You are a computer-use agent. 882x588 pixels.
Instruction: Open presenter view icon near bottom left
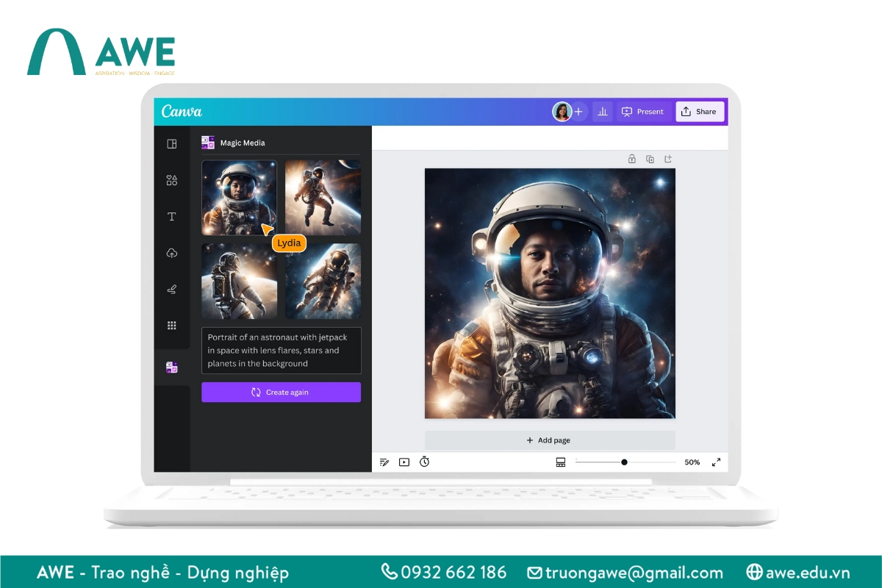404,462
